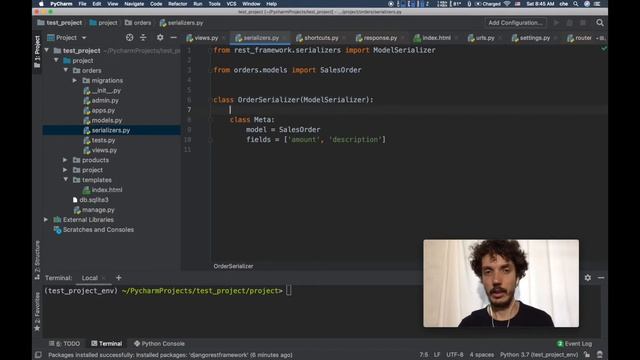The image size is (640, 360).
Task: Collapse the project folder in the tree
Action: pos(56,60)
